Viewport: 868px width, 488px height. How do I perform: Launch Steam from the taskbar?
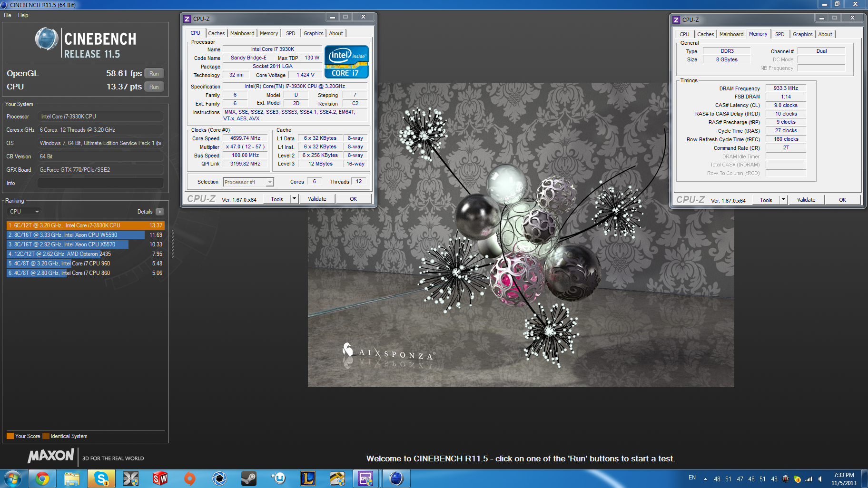point(248,478)
